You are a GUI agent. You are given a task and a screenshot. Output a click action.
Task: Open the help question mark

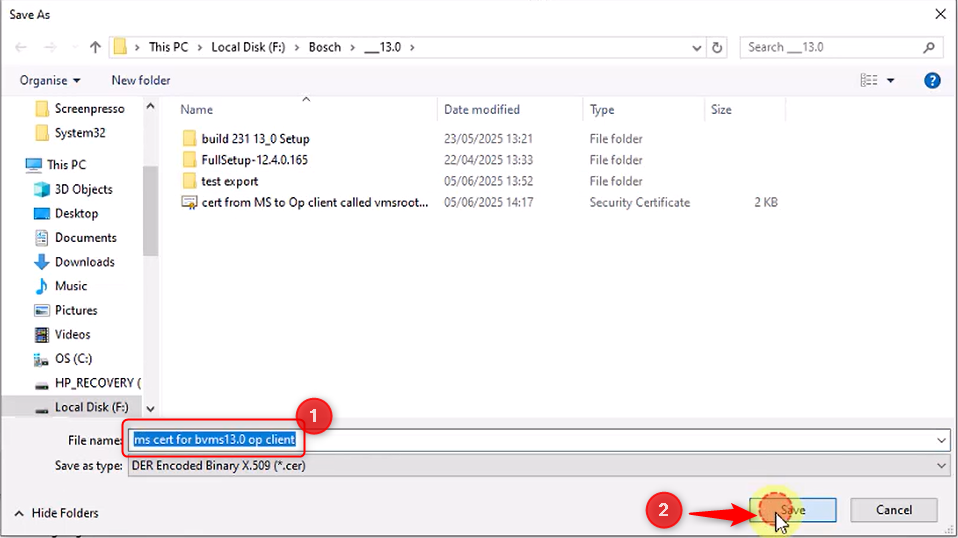pos(932,81)
